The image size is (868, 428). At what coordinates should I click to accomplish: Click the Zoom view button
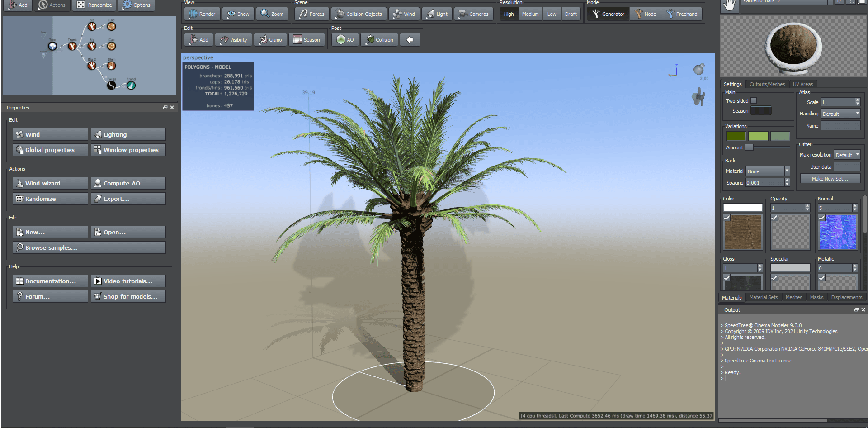point(272,14)
